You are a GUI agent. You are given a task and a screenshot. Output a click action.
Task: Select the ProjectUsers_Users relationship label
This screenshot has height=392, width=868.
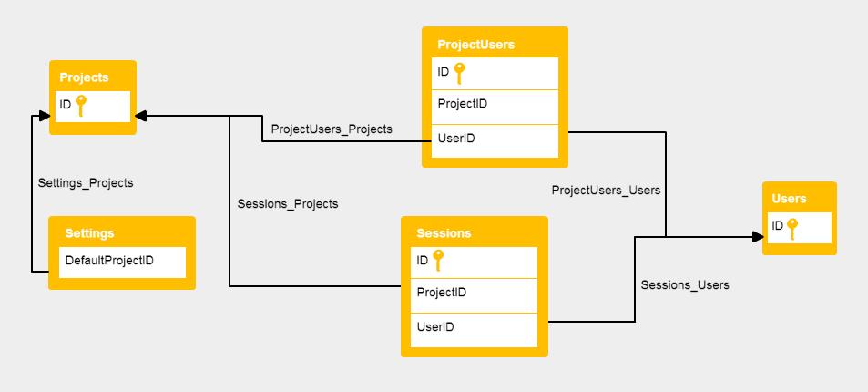click(606, 190)
